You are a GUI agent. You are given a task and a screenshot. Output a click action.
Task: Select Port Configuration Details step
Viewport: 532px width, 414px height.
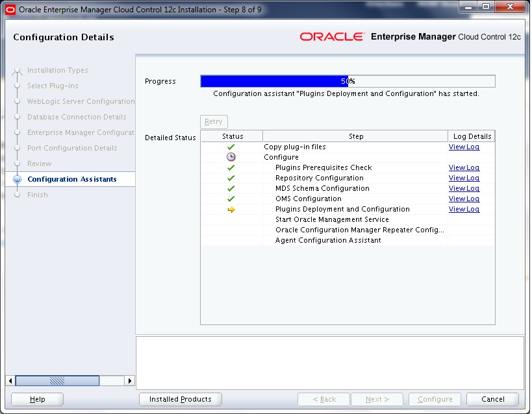(x=72, y=148)
